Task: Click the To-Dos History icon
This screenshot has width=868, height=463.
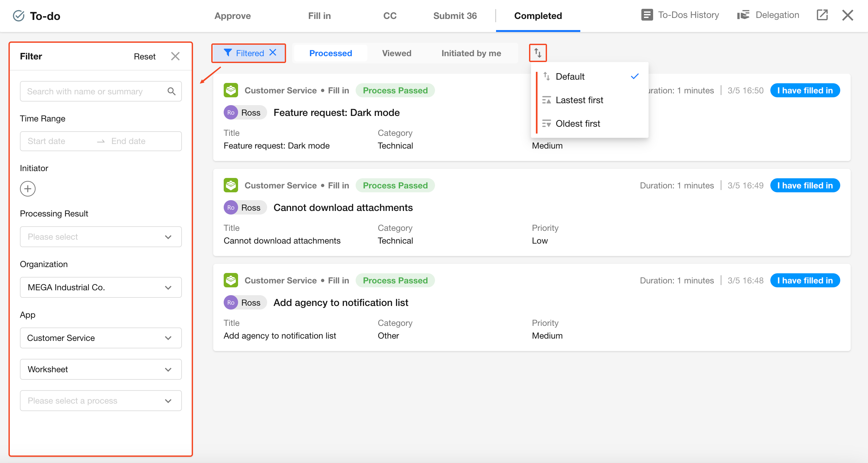Action: pyautogui.click(x=647, y=15)
